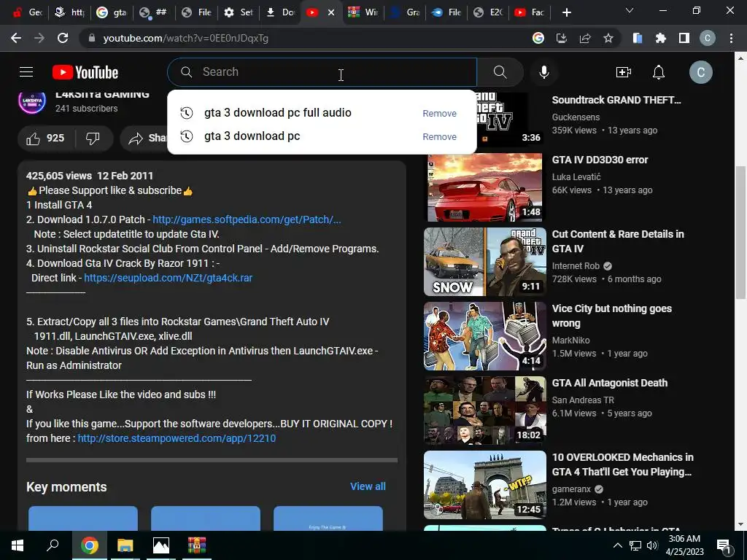The height and width of the screenshot is (560, 747).
Task: Open the store.steampowered.com app link
Action: tap(177, 438)
